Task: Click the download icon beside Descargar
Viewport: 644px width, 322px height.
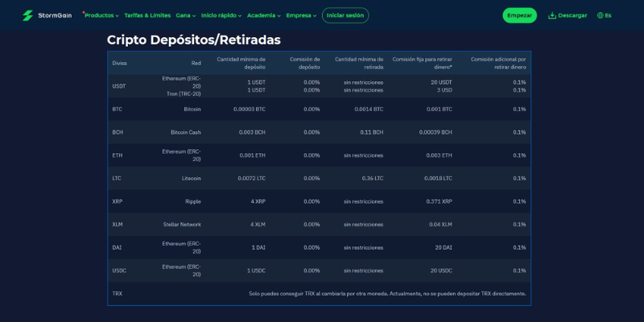Action: click(x=552, y=15)
